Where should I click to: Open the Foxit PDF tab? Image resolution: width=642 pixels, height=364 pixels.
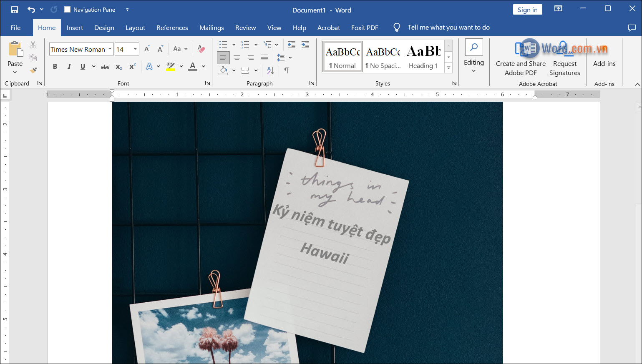coord(365,28)
